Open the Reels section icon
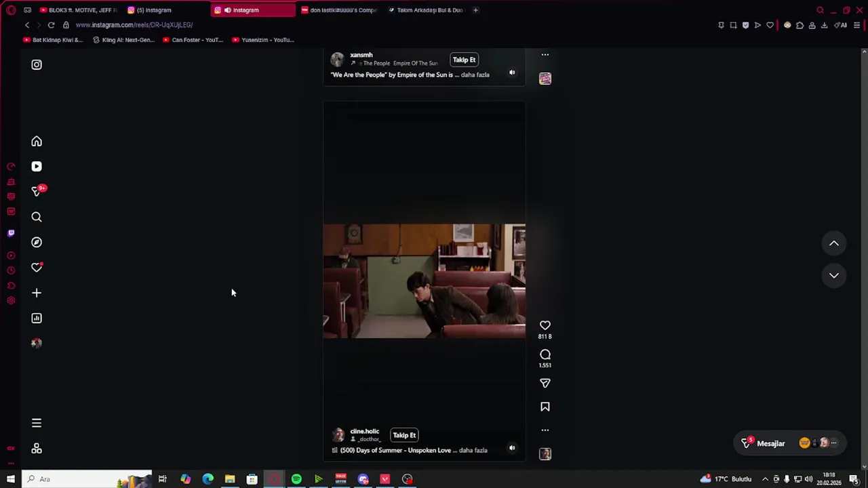This screenshot has height=488, width=868. pyautogui.click(x=37, y=167)
